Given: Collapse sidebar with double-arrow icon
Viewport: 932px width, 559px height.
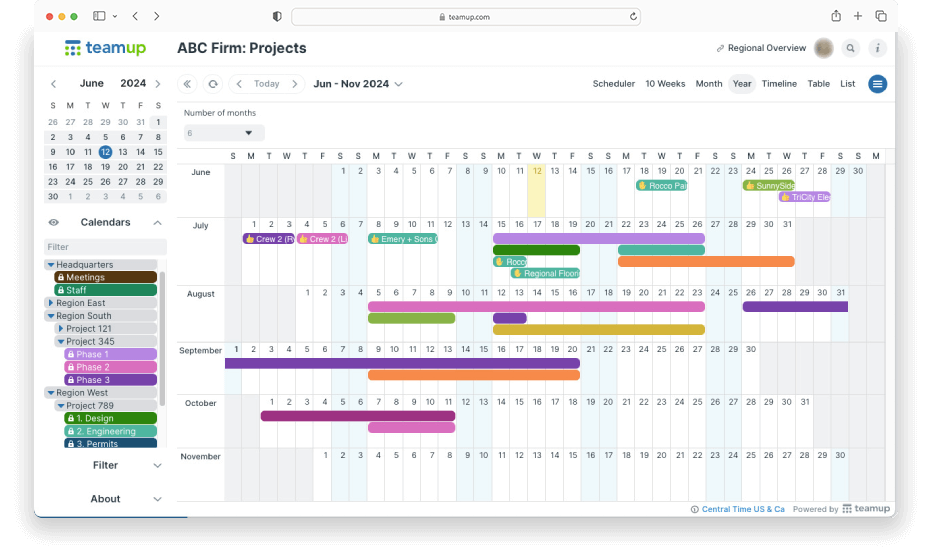Looking at the screenshot, I should tap(187, 84).
